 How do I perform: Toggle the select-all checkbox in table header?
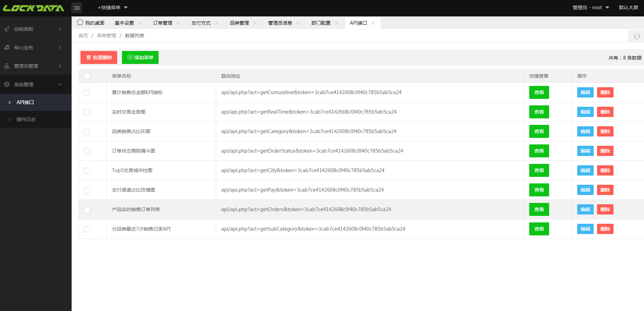[x=87, y=76]
